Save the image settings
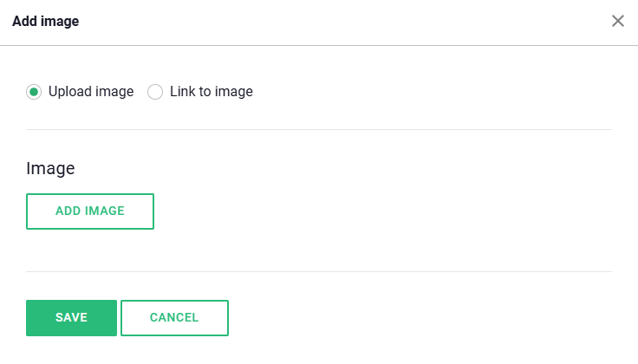The width and height of the screenshot is (638, 364). pyautogui.click(x=71, y=317)
